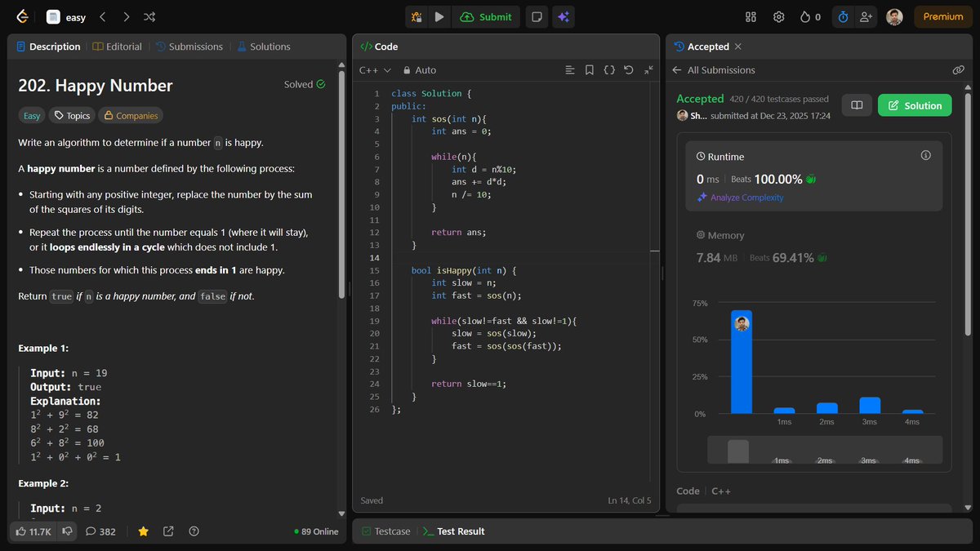This screenshot has width=980, height=551.
Task: Open the layout grid icon
Action: click(751, 16)
